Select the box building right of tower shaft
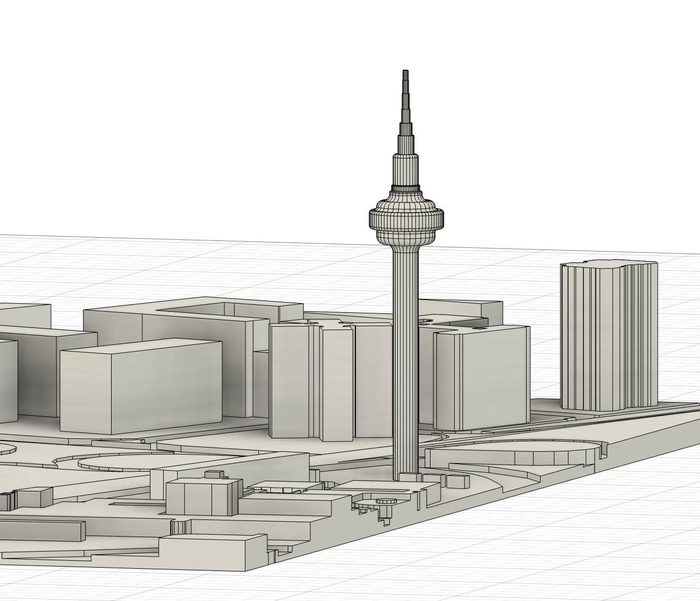700x601 pixels. click(x=482, y=378)
